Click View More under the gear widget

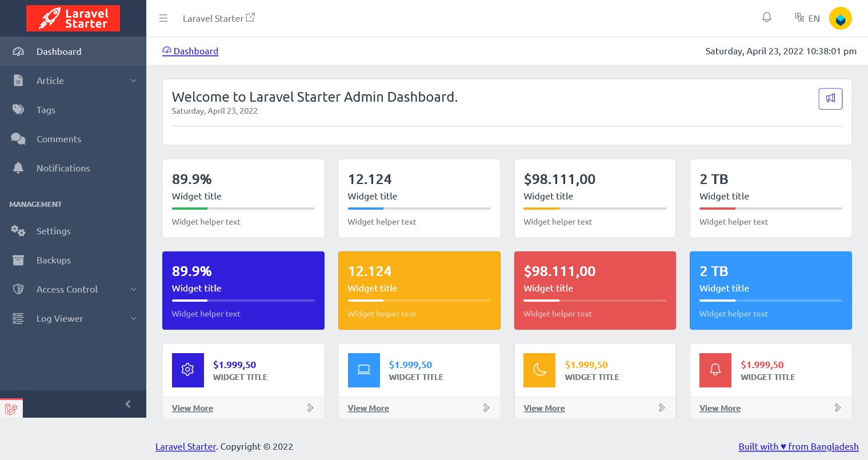click(x=193, y=408)
